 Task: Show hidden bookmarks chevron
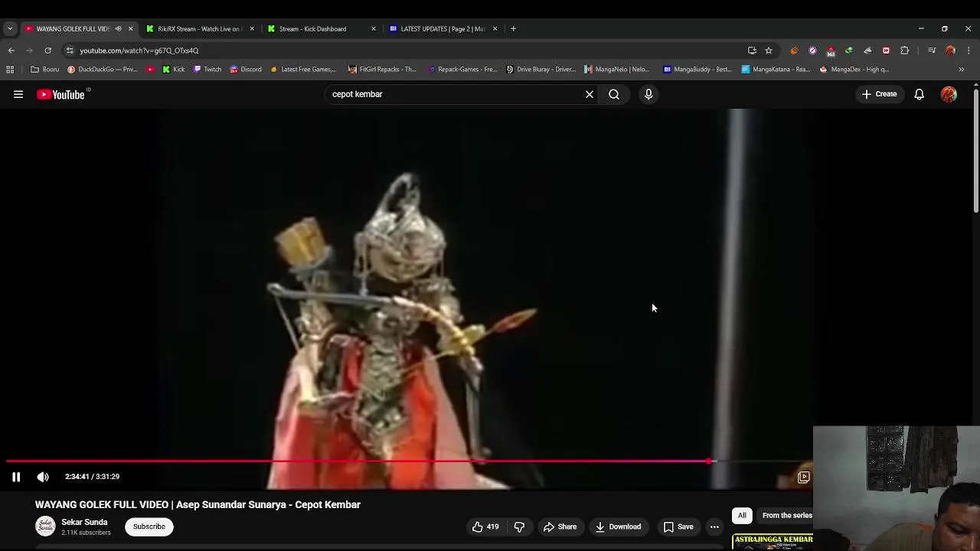[x=962, y=69]
